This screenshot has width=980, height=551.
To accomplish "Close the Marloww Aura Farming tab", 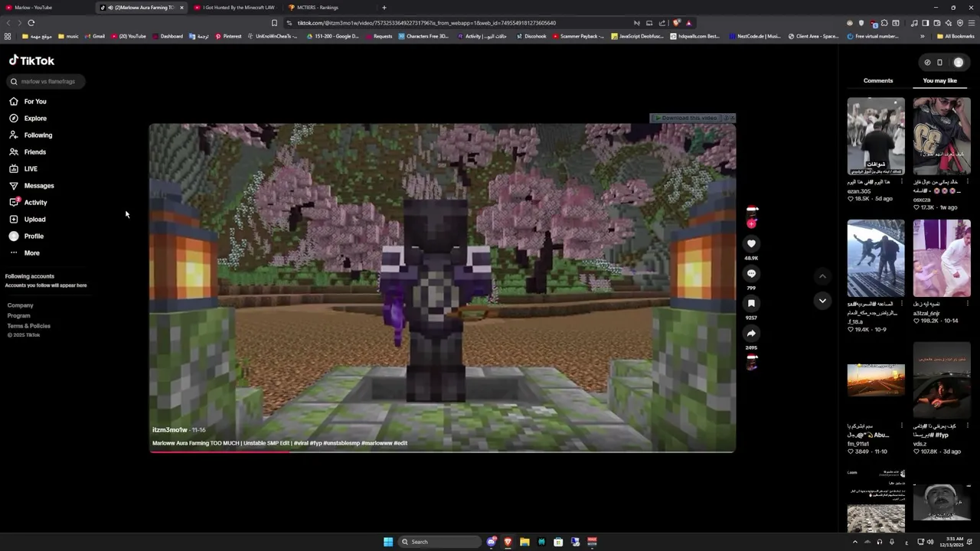I will (x=181, y=8).
